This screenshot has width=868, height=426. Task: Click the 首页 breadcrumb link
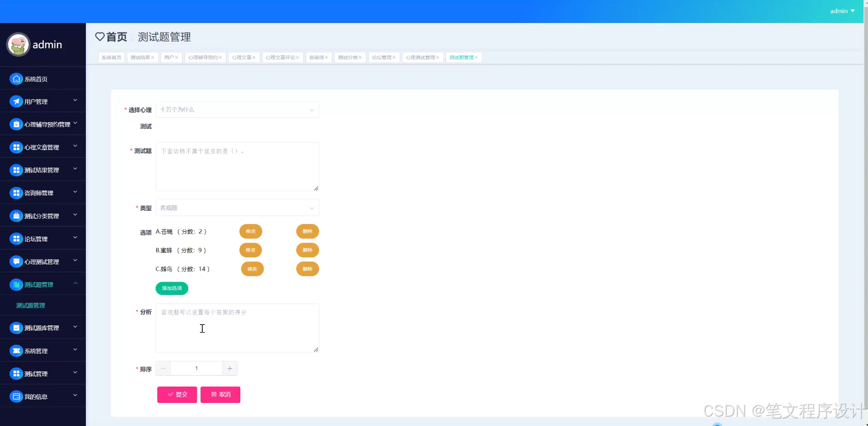point(116,37)
